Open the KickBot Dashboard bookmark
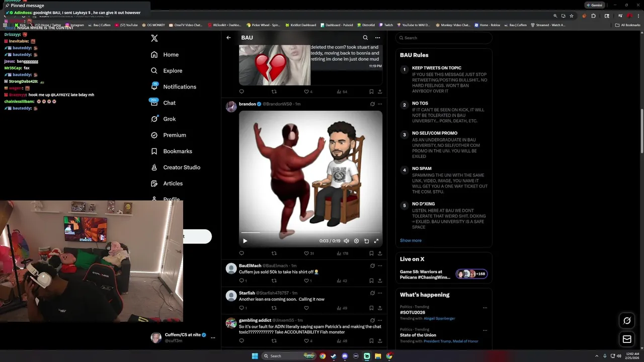Screen dimensions: 644x362 click(301, 25)
